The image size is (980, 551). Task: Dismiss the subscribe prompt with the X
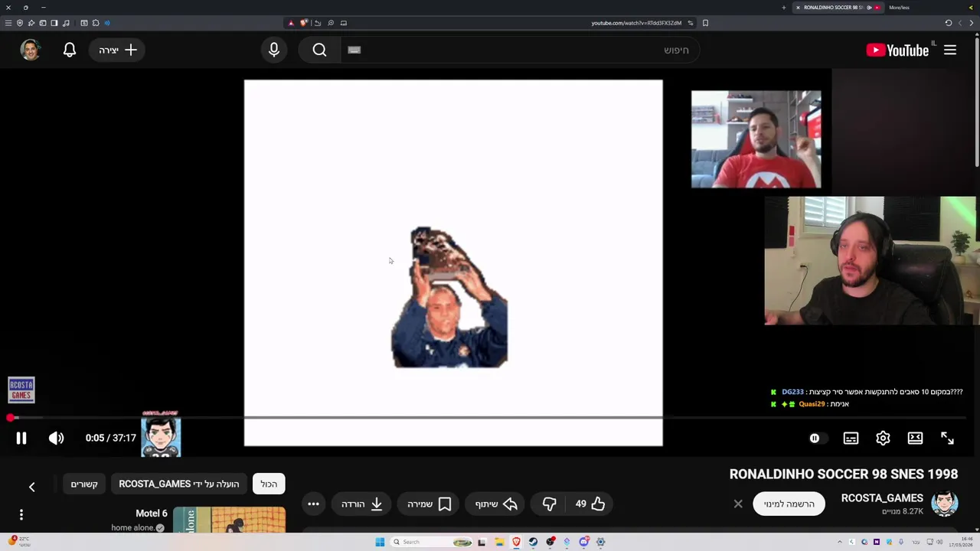click(x=738, y=504)
